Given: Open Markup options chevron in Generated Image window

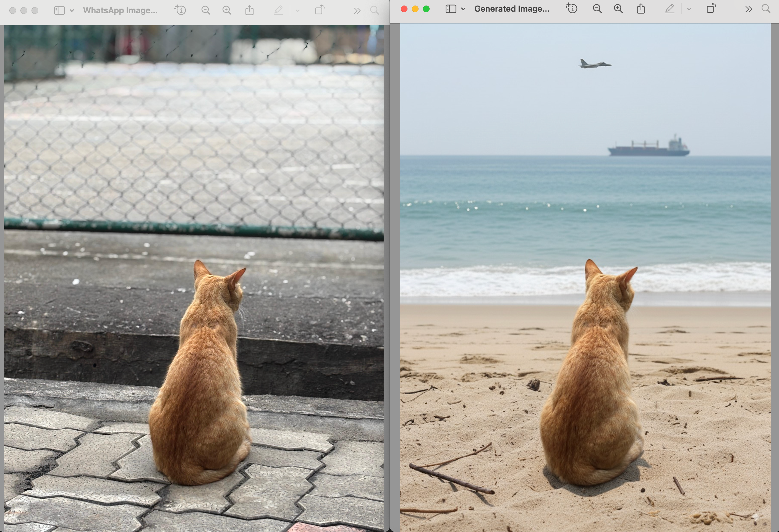Looking at the screenshot, I should (689, 9).
